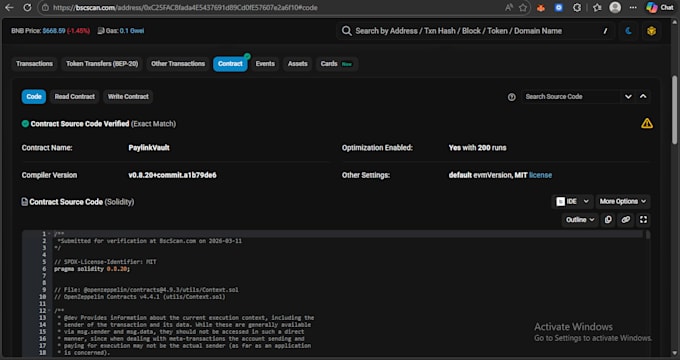Focus the Search by Address / Txn Hash field
This screenshot has height=360, width=680.
coord(475,31)
